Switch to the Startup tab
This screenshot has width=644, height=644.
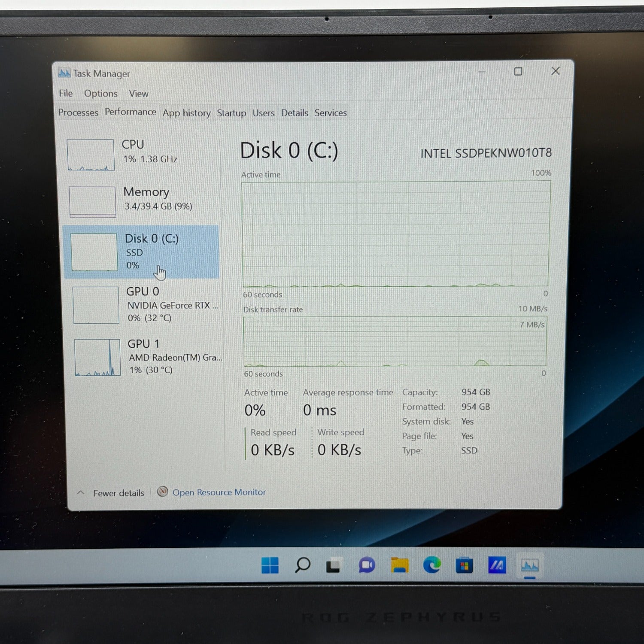pyautogui.click(x=231, y=113)
